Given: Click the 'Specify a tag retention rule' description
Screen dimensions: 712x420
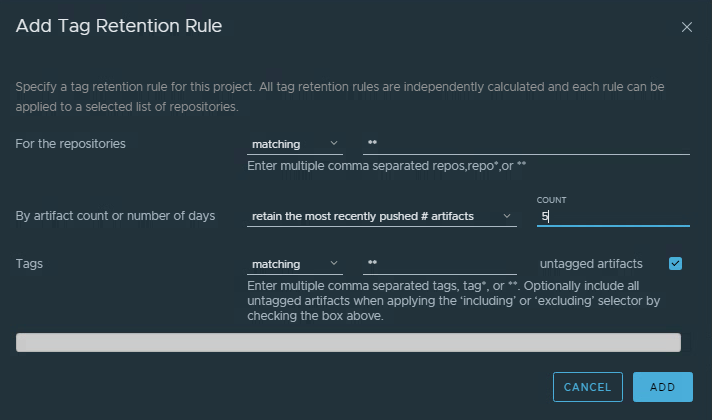Looking at the screenshot, I should tap(340, 97).
